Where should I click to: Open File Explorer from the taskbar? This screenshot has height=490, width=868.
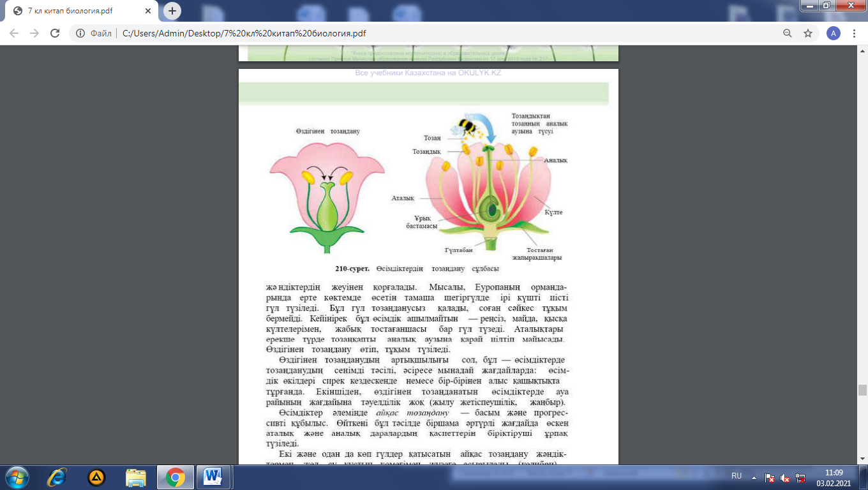(136, 477)
